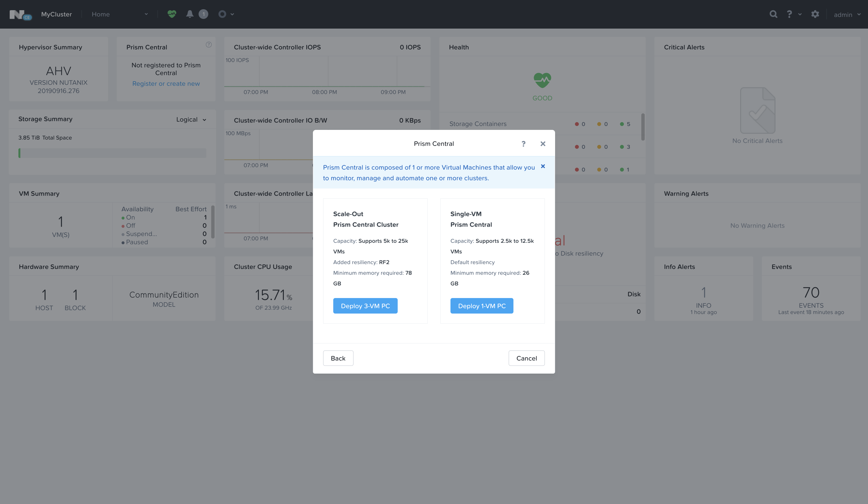This screenshot has width=868, height=504.
Task: Dismiss the blue info banner message
Action: (543, 166)
